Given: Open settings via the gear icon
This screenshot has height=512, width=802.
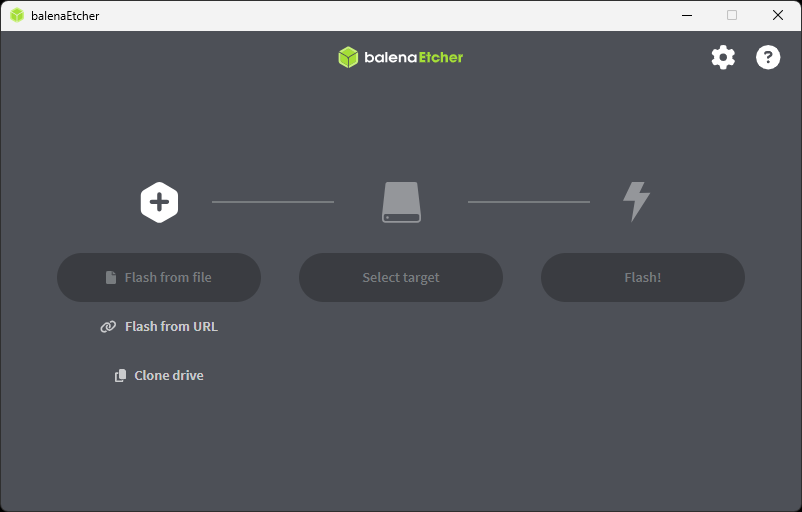Looking at the screenshot, I should point(723,57).
